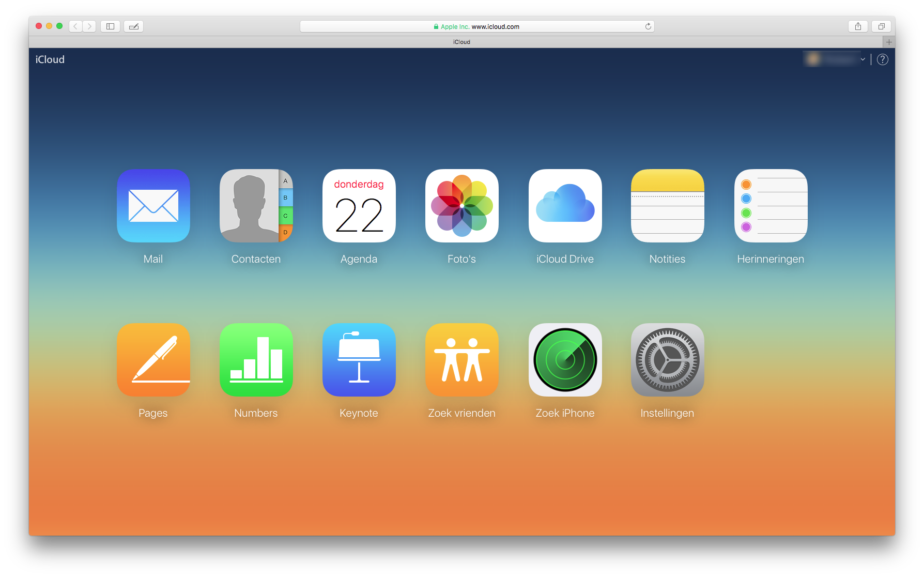The image size is (924, 577).
Task: Launch the Keynote app icon
Action: point(359,360)
